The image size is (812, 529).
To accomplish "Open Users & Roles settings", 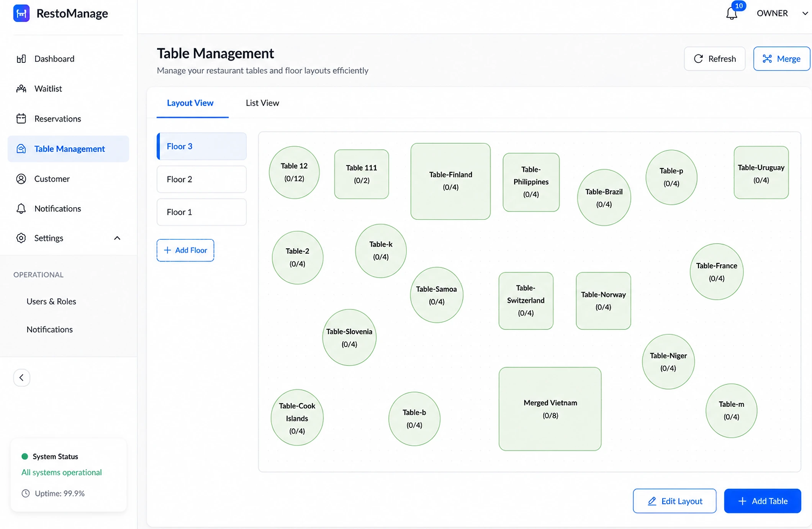I will click(x=51, y=301).
